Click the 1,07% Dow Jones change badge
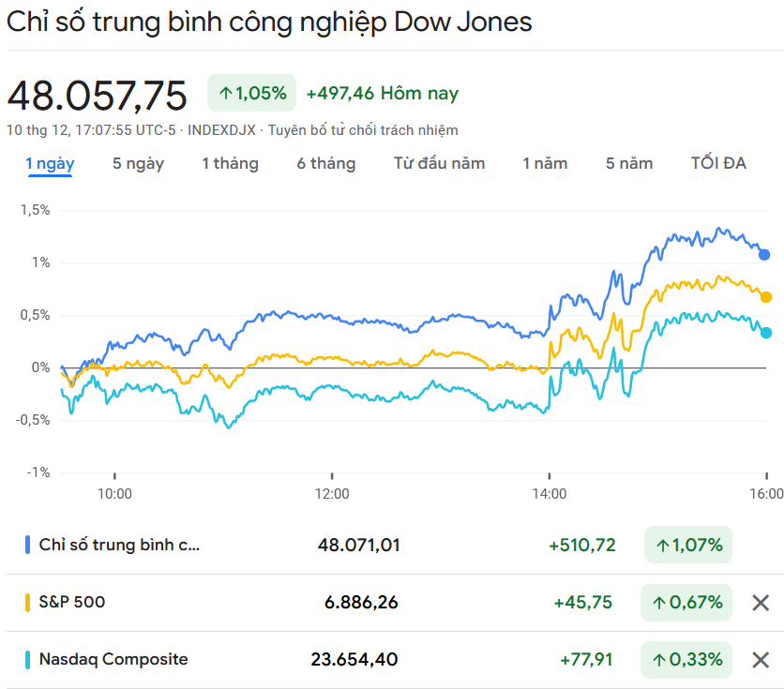Screen dimensions: 784x689 (688, 545)
